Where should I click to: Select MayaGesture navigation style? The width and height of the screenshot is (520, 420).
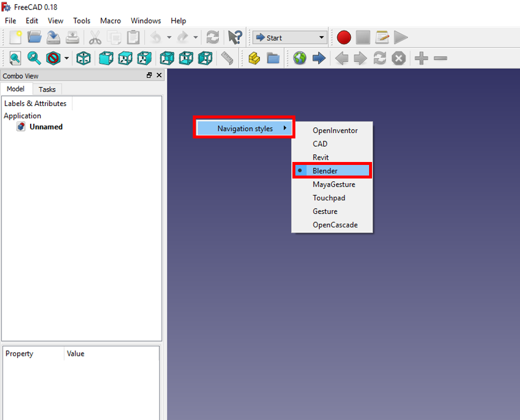(333, 184)
